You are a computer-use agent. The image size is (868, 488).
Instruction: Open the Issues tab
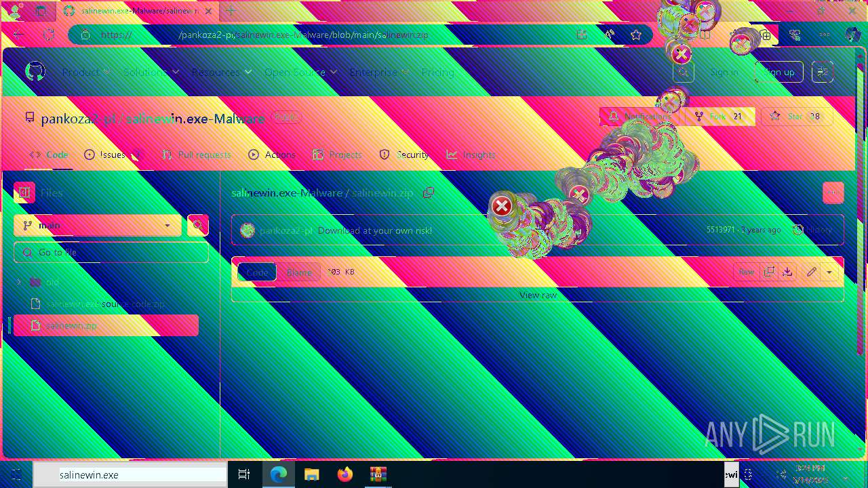tap(113, 155)
